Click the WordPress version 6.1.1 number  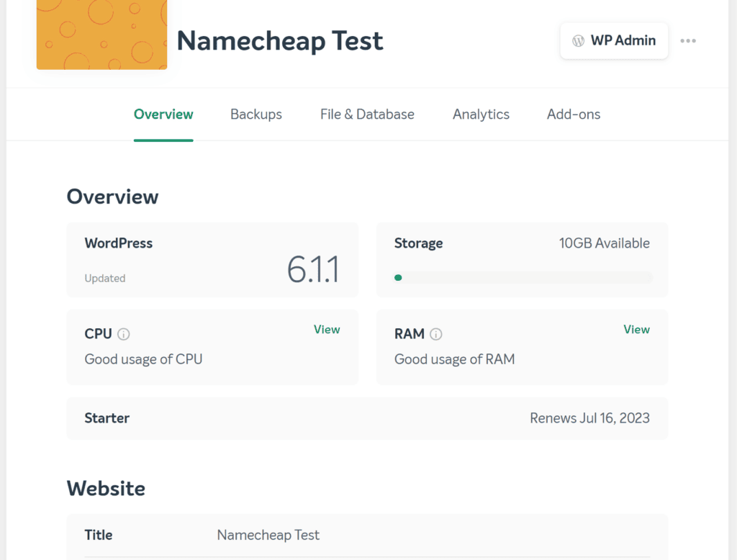[x=313, y=269]
